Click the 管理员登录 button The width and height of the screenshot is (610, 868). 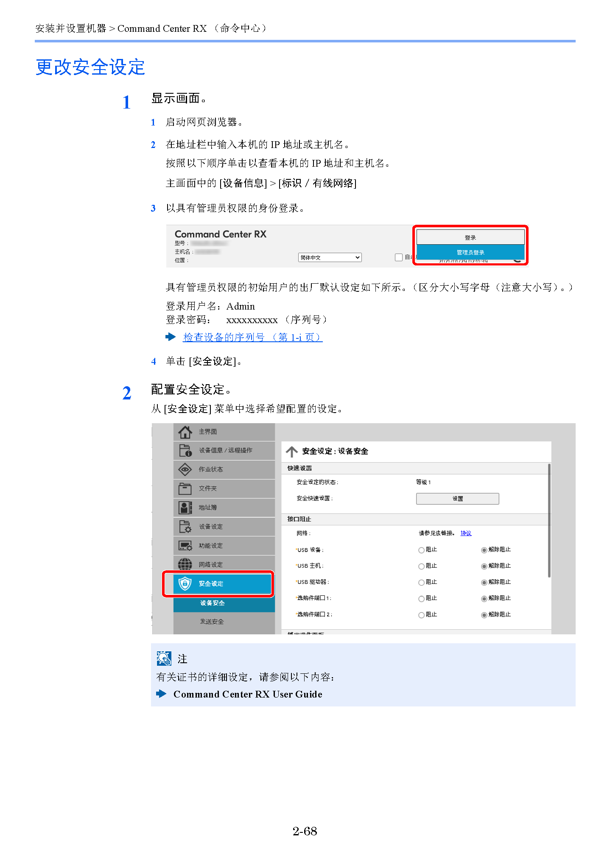point(470,252)
